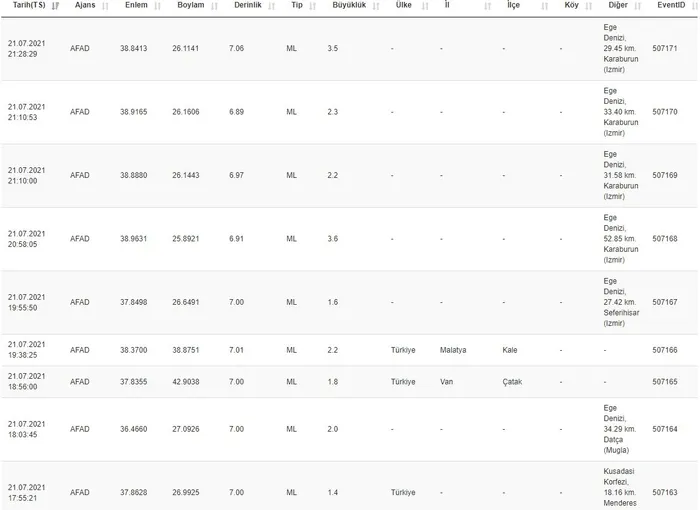The width and height of the screenshot is (700, 510).
Task: Click Büyüklük column sort arrows icon
Action: pyautogui.click(x=372, y=6)
